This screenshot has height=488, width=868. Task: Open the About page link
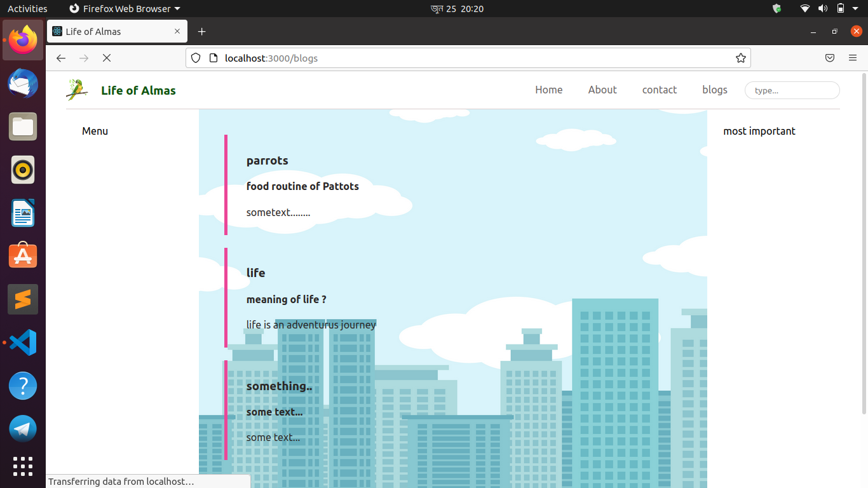point(602,90)
